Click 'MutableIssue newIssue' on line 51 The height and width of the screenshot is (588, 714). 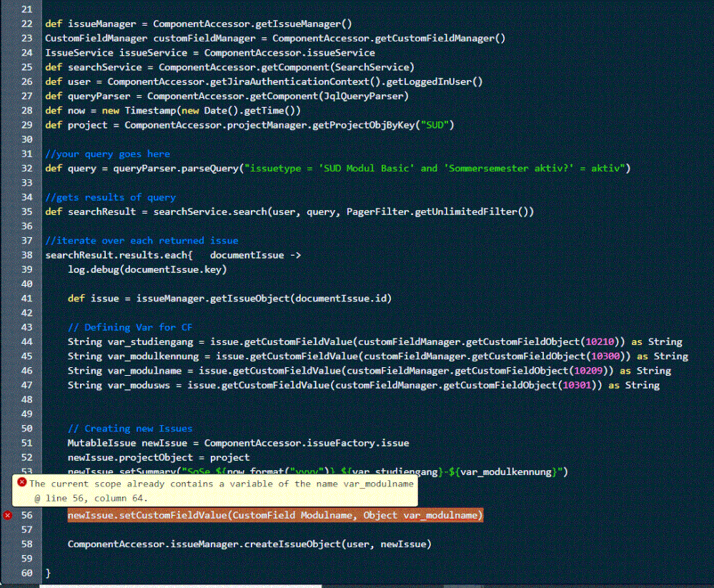pyautogui.click(x=127, y=443)
